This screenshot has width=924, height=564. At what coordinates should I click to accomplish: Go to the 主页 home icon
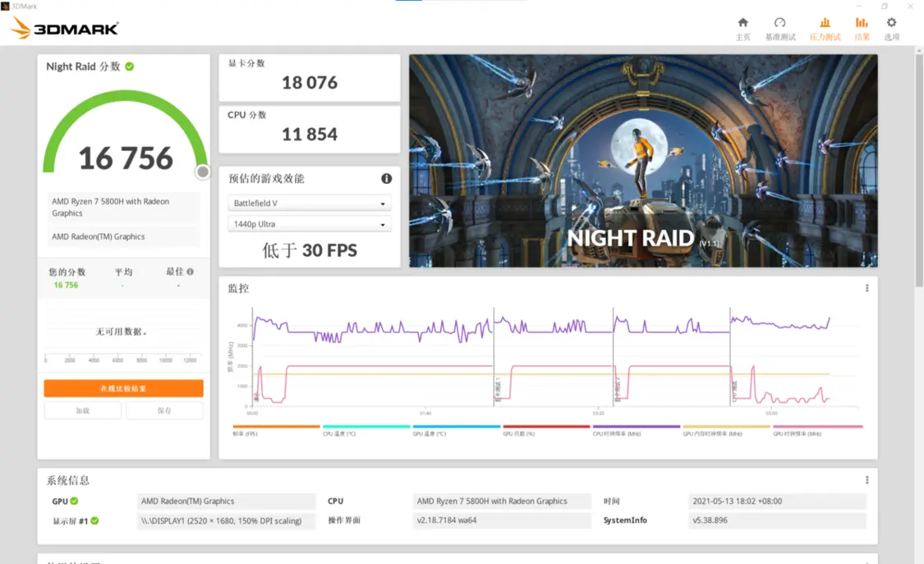point(742,23)
